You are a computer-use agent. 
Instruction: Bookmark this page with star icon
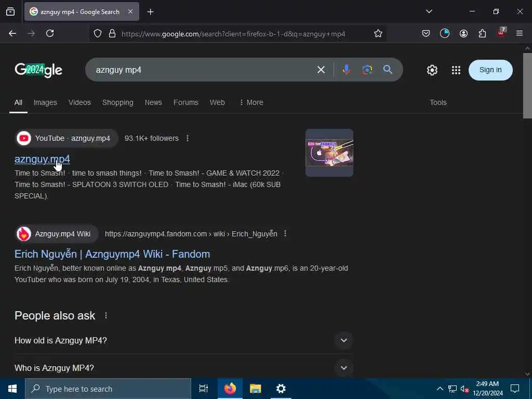tap(378, 34)
